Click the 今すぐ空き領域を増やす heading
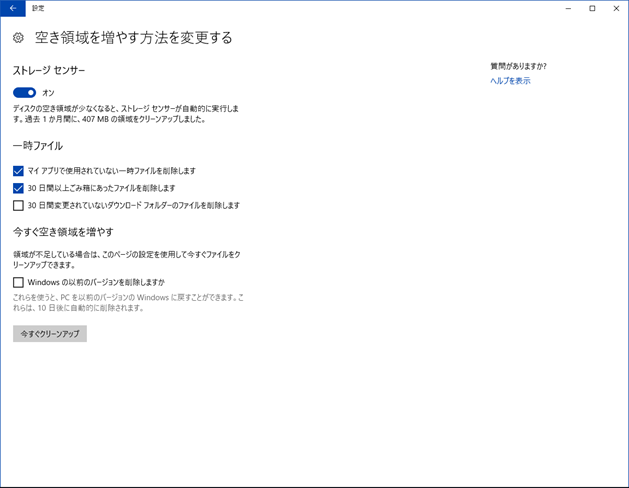This screenshot has height=488, width=629. click(x=63, y=232)
